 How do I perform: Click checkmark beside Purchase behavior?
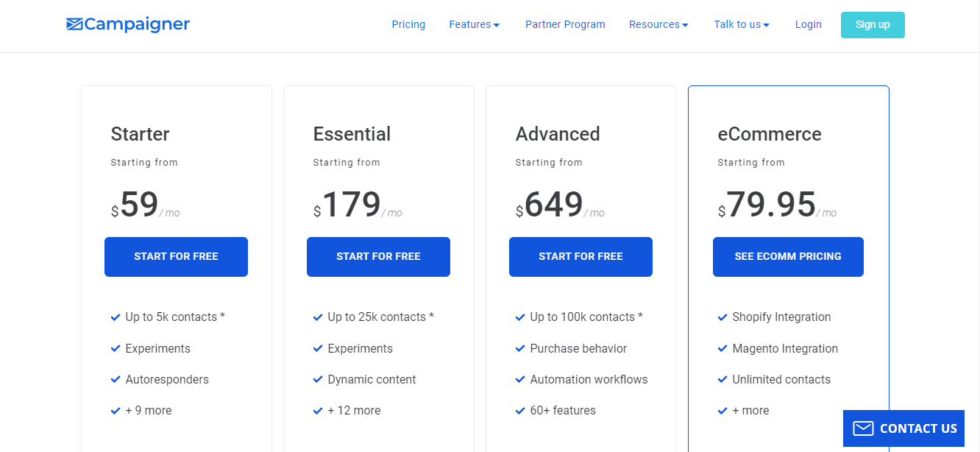[x=520, y=349]
